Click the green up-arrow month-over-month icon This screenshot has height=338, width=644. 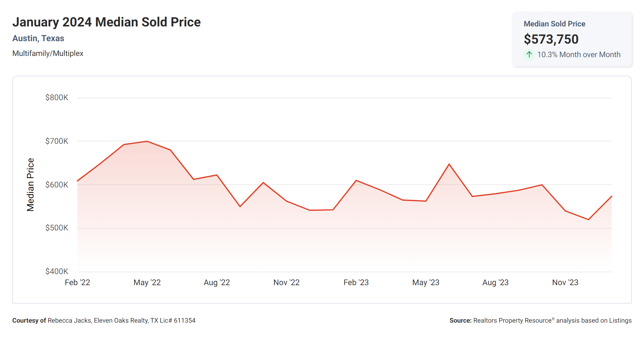tap(529, 55)
